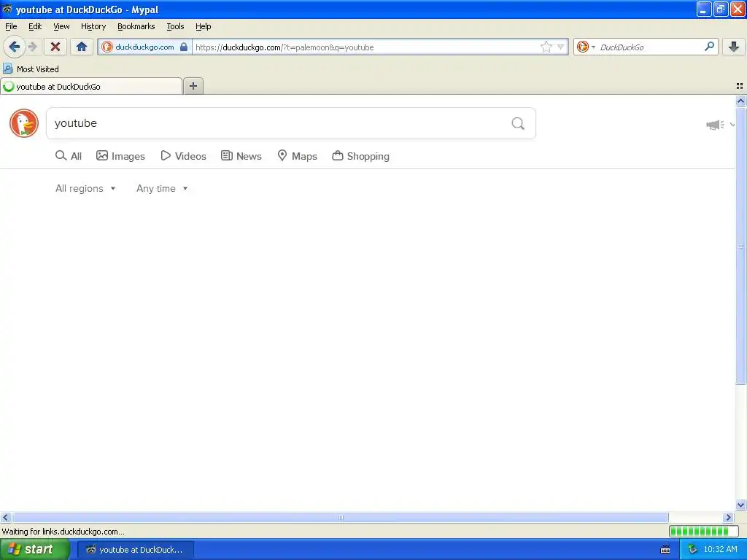
Task: Click the address bar URL field
Action: click(365, 47)
